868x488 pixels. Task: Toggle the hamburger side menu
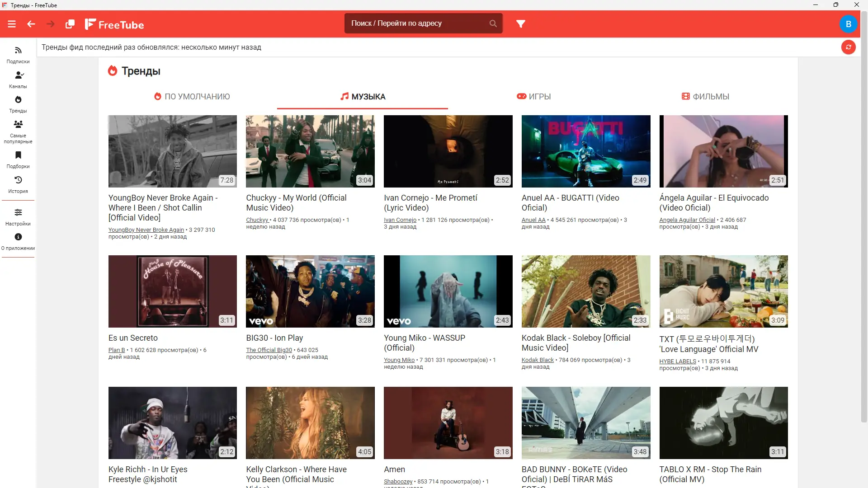click(x=12, y=24)
